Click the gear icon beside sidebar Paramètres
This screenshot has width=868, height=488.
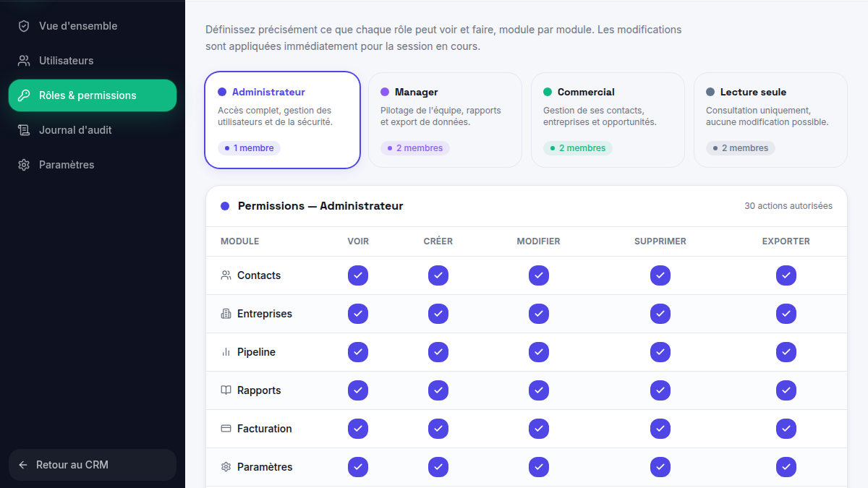coord(24,165)
